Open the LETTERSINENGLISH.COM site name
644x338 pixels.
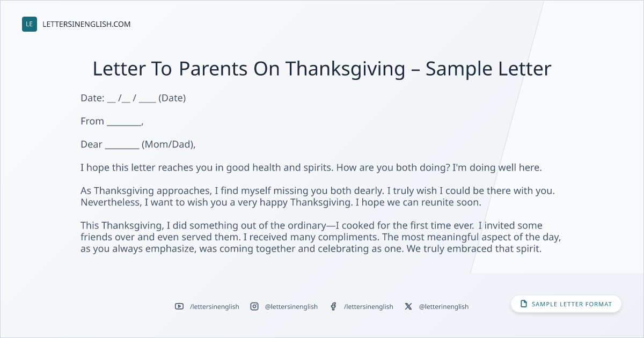point(86,24)
